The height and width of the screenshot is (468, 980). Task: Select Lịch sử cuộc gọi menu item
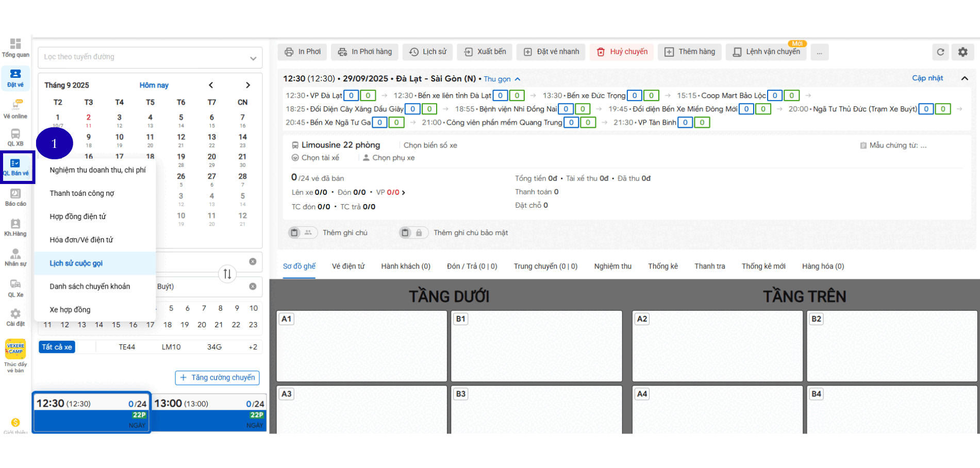tap(76, 263)
